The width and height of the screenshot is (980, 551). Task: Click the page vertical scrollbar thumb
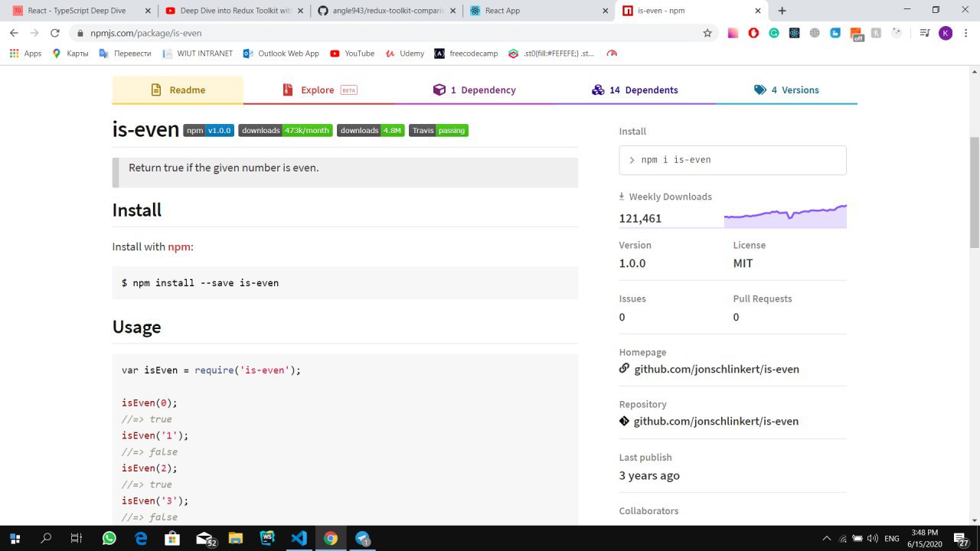point(974,191)
